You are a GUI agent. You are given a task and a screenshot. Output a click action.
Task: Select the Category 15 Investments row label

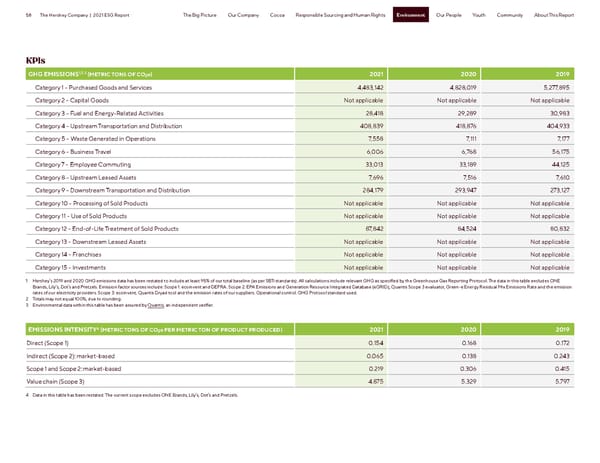pyautogui.click(x=72, y=268)
